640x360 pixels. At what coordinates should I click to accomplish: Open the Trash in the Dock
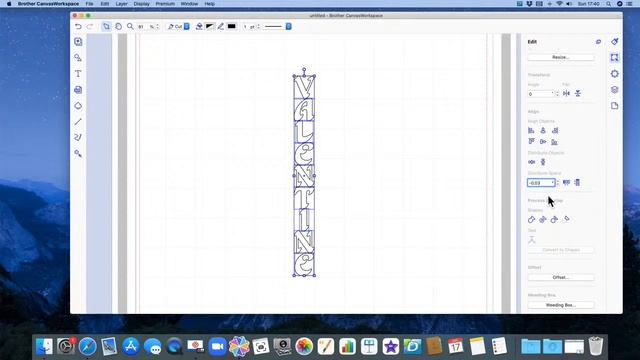pos(596,346)
